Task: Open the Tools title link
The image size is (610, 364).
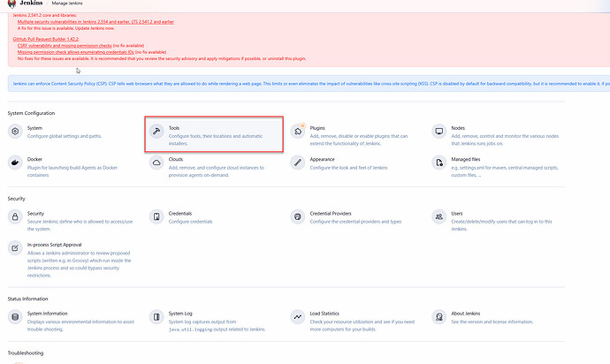Action: [174, 128]
